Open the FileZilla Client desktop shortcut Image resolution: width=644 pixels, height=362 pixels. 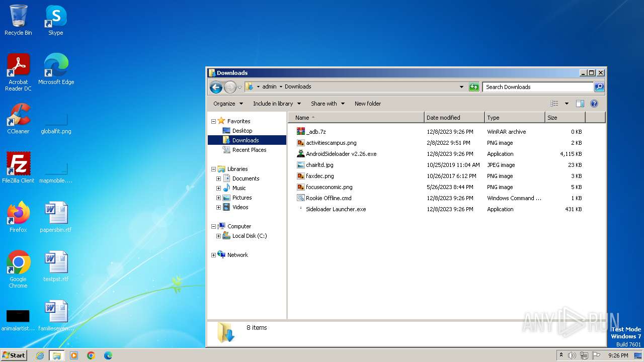point(18,167)
